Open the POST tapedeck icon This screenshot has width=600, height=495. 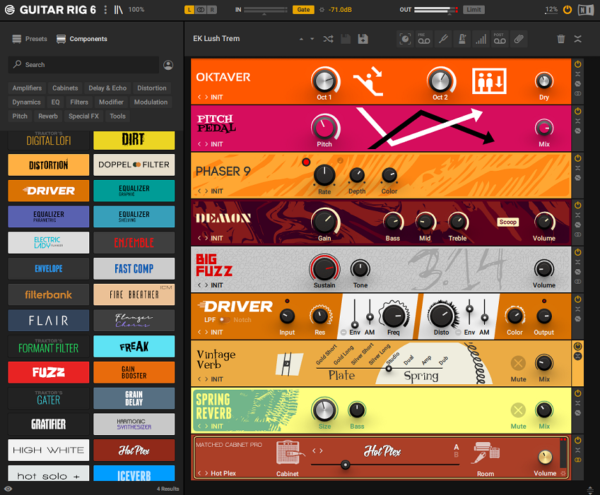pos(500,39)
